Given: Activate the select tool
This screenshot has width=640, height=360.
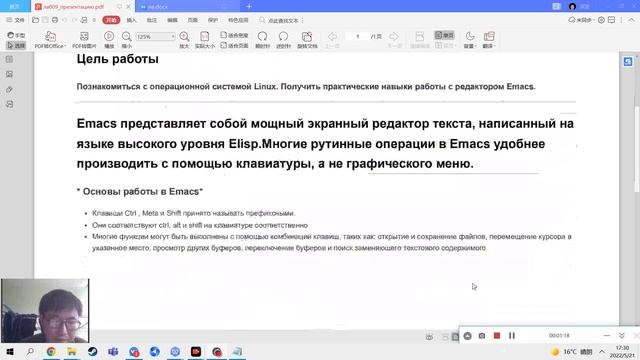Looking at the screenshot, I should pyautogui.click(x=16, y=45).
